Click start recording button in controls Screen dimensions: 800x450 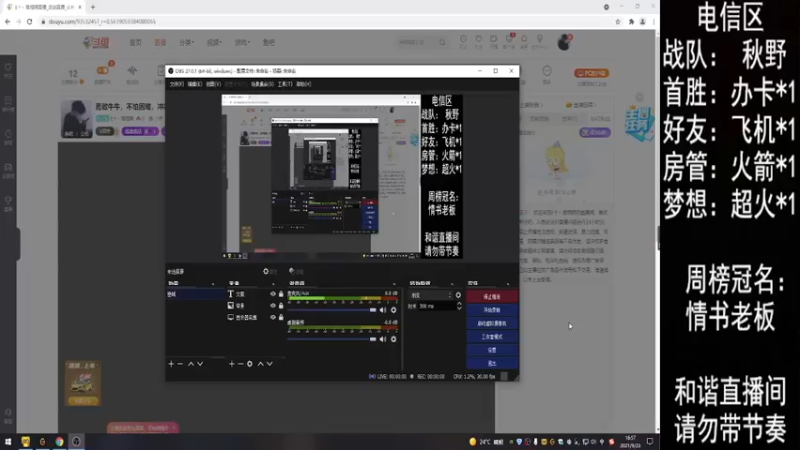(492, 310)
